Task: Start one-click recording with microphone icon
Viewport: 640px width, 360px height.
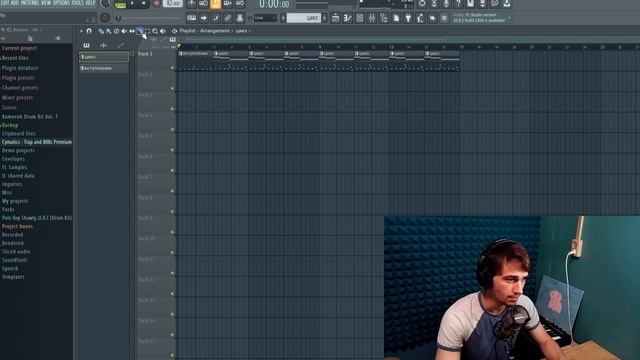Action: pyautogui.click(x=446, y=4)
